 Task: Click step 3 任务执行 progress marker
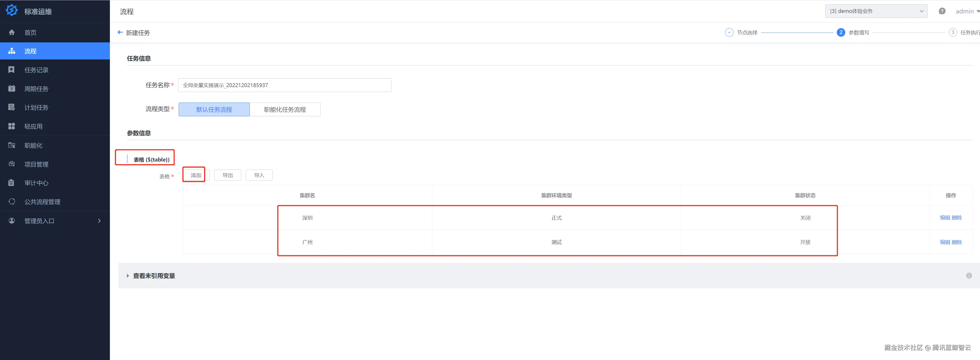tap(952, 32)
